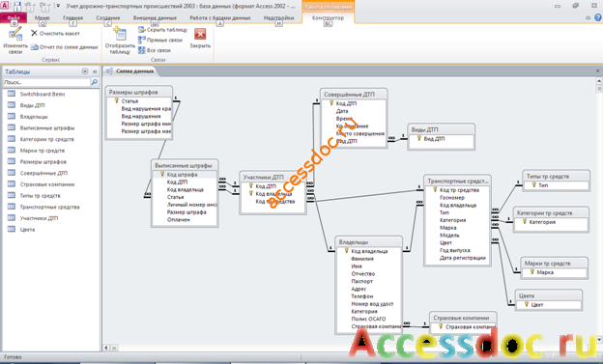Select field Госномер in Транспортные средства
Image resolution: width=603 pixels, height=364 pixels.
click(x=452, y=198)
